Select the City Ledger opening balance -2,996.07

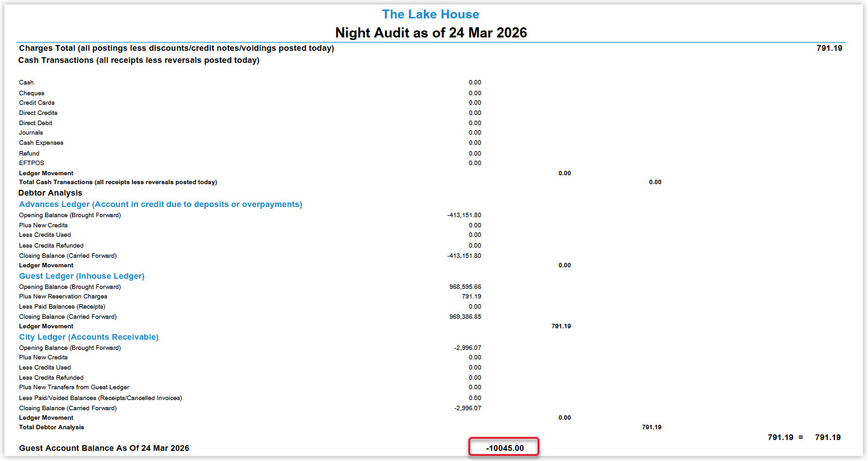[x=468, y=348]
